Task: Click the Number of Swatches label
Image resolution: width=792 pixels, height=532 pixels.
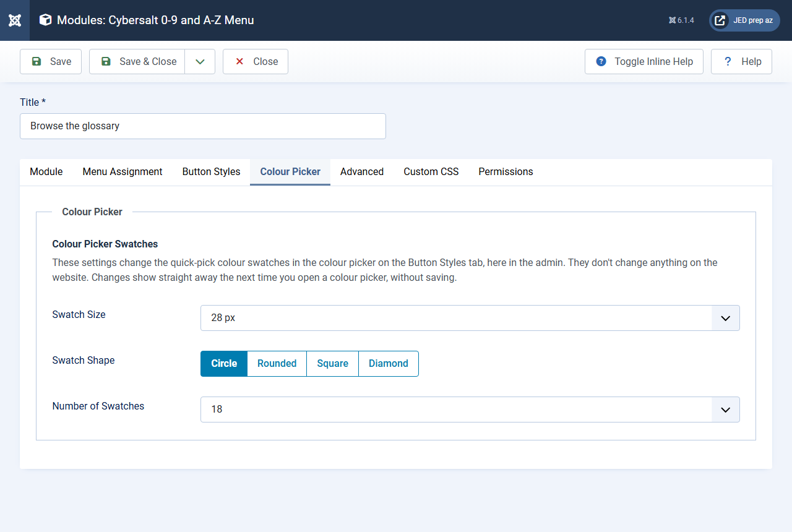Action: [x=98, y=406]
